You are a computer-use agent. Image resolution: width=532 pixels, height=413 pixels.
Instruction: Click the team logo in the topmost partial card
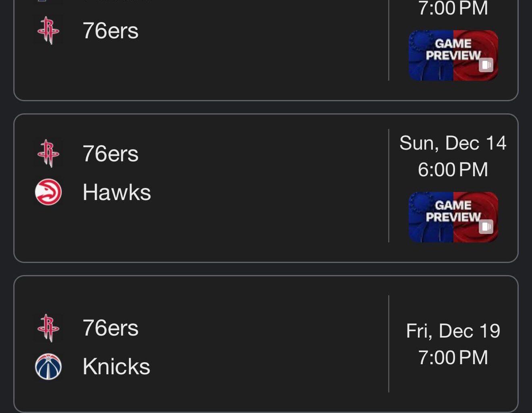click(x=48, y=31)
